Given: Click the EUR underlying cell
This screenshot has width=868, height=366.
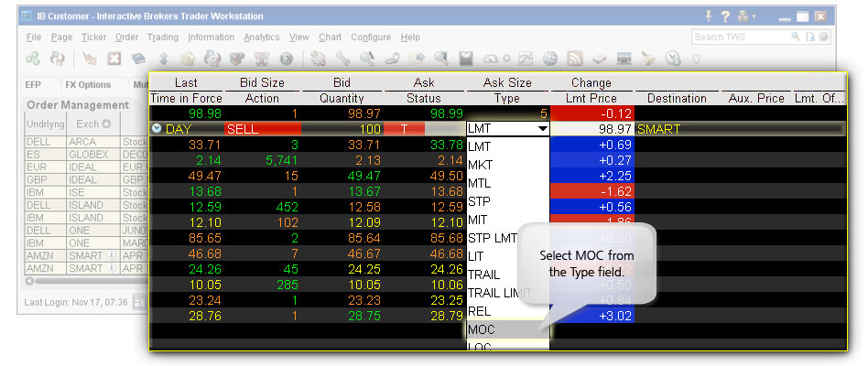Looking at the screenshot, I should 46,167.
